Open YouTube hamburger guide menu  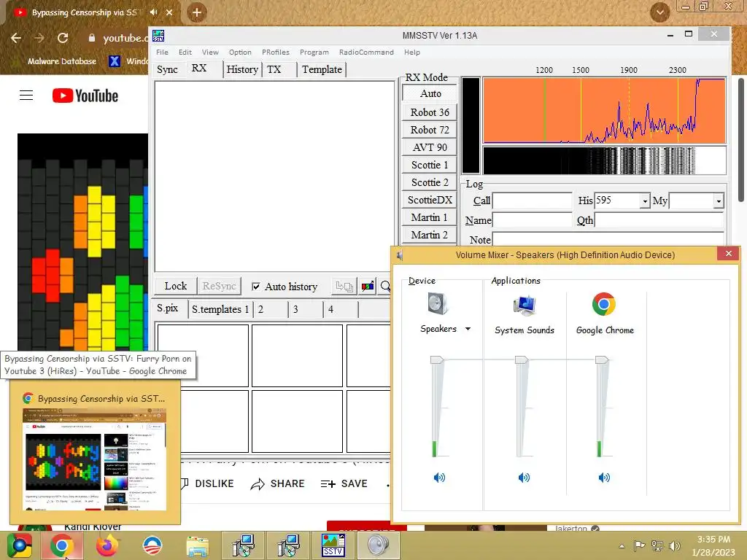tap(26, 96)
